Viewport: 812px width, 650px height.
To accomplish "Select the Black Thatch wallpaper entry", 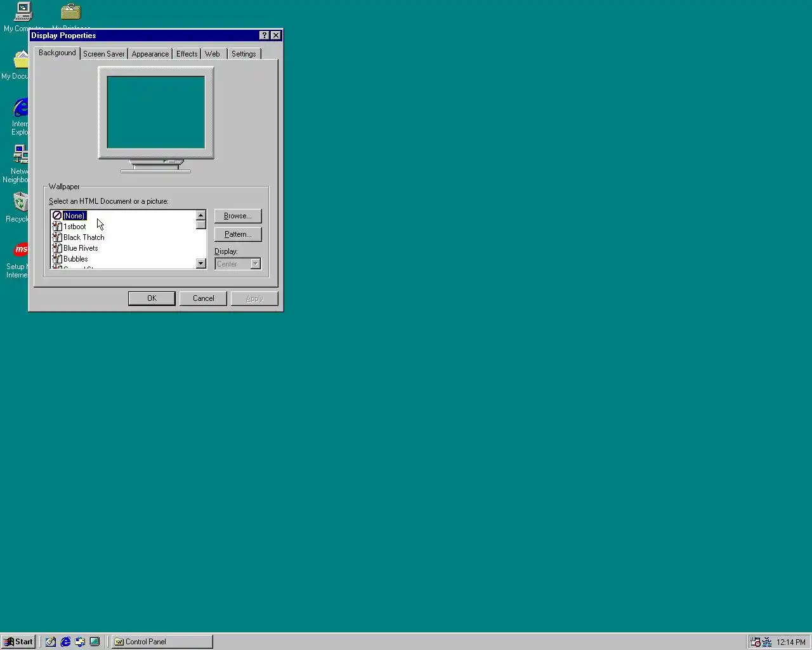I will tap(84, 237).
